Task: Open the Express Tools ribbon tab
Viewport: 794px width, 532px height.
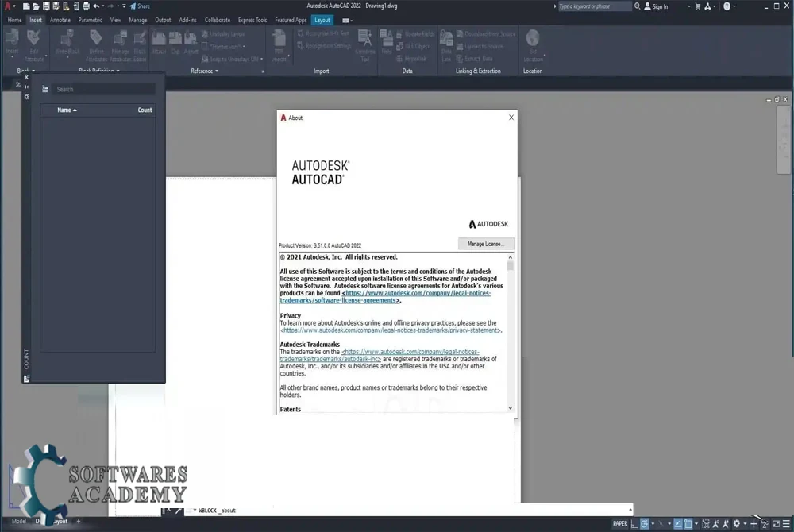Action: 252,20
